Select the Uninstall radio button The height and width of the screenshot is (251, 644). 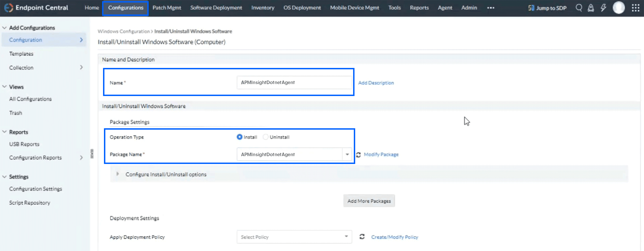pyautogui.click(x=266, y=137)
